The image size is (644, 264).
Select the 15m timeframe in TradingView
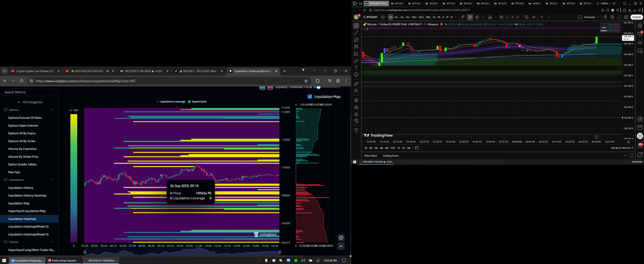point(421,17)
